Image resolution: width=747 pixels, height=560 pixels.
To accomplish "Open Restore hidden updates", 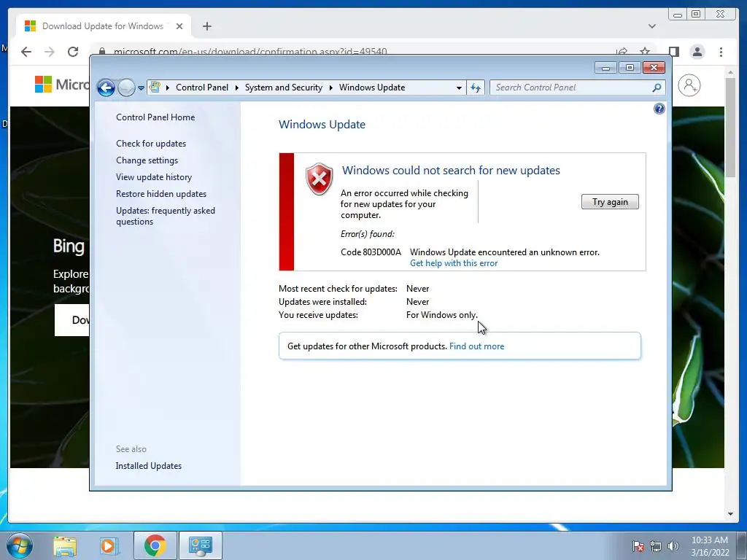I will pyautogui.click(x=161, y=194).
